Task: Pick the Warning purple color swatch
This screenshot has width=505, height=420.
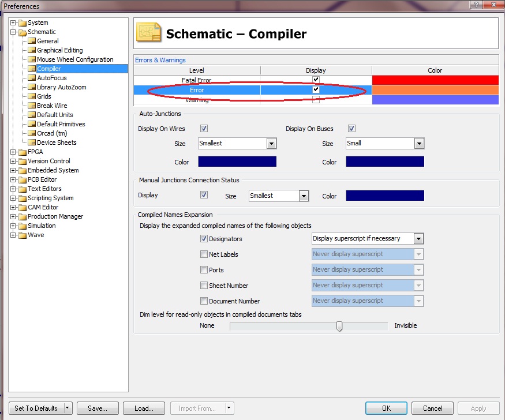Action: point(435,100)
